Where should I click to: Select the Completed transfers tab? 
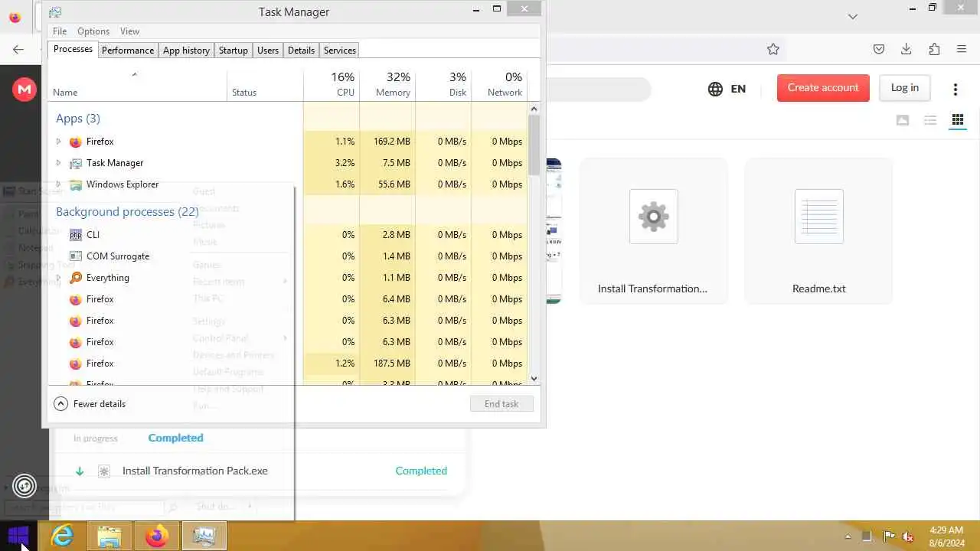click(x=175, y=439)
